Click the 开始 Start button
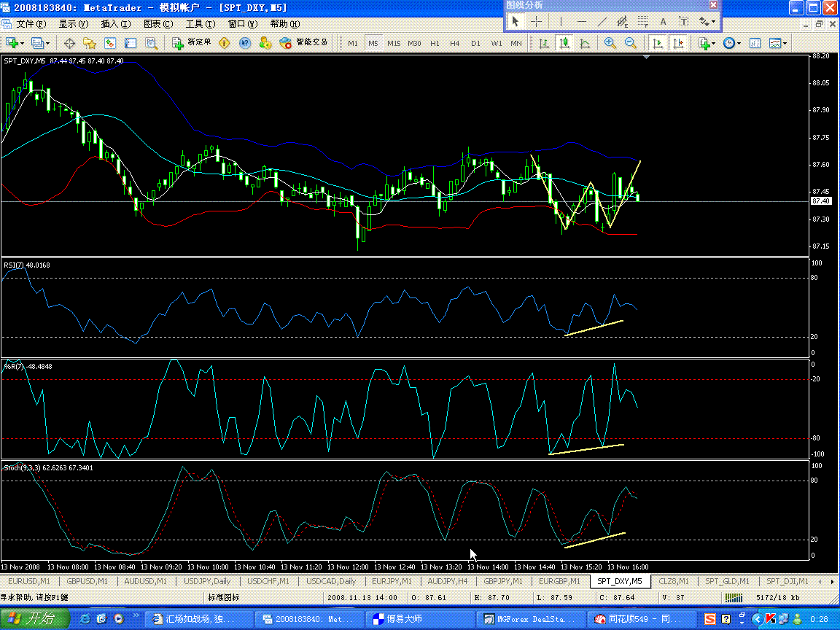This screenshot has height=630, width=840. (x=34, y=619)
